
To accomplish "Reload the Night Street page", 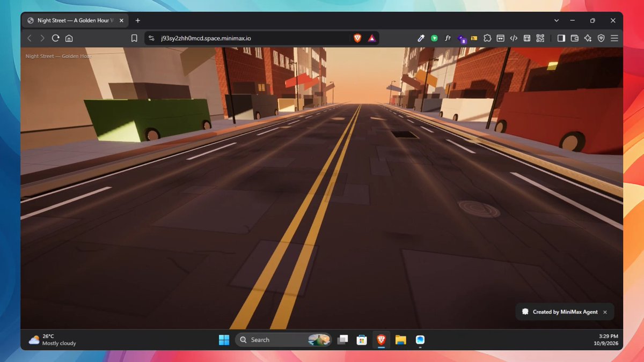I will pyautogui.click(x=55, y=38).
